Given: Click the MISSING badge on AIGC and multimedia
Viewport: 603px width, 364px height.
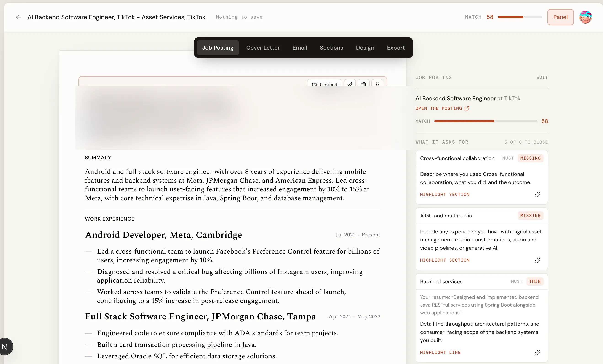Looking at the screenshot, I should 530,216.
